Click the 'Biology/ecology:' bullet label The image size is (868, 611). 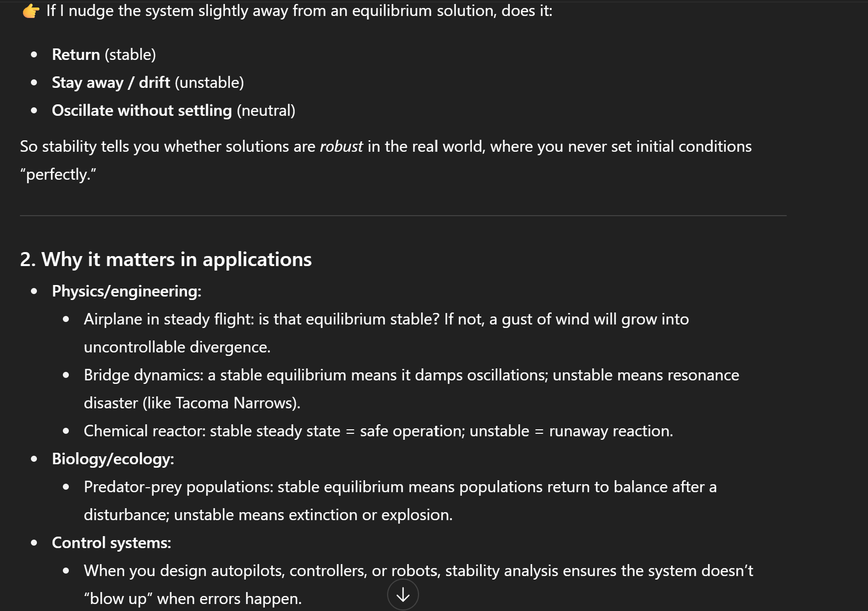click(113, 459)
